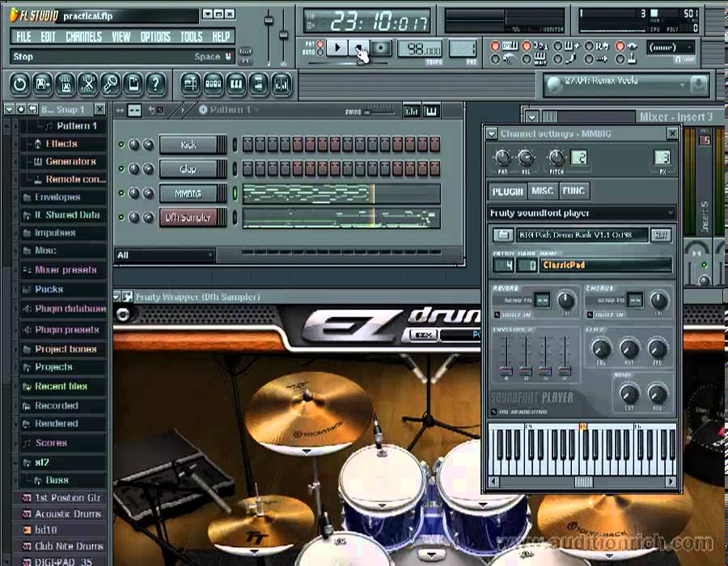Click the MMBIG channel button
Screen dimensions: 728x566
click(188, 193)
